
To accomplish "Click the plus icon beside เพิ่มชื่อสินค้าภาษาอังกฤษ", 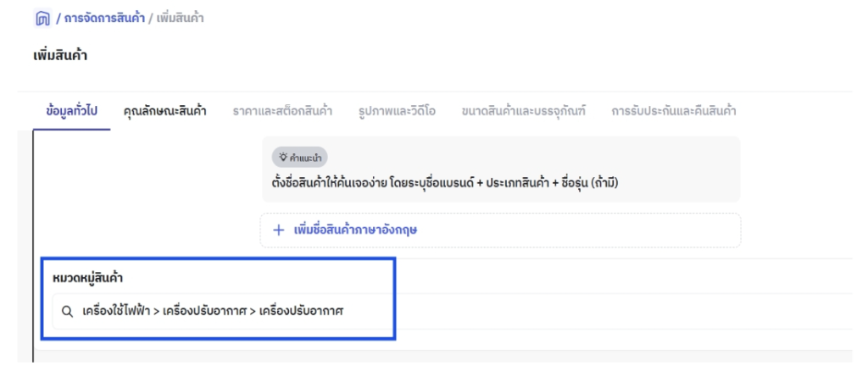I will coord(279,230).
